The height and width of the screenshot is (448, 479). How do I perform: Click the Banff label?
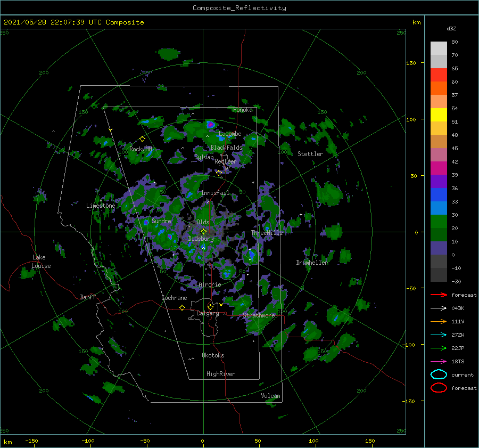point(88,297)
